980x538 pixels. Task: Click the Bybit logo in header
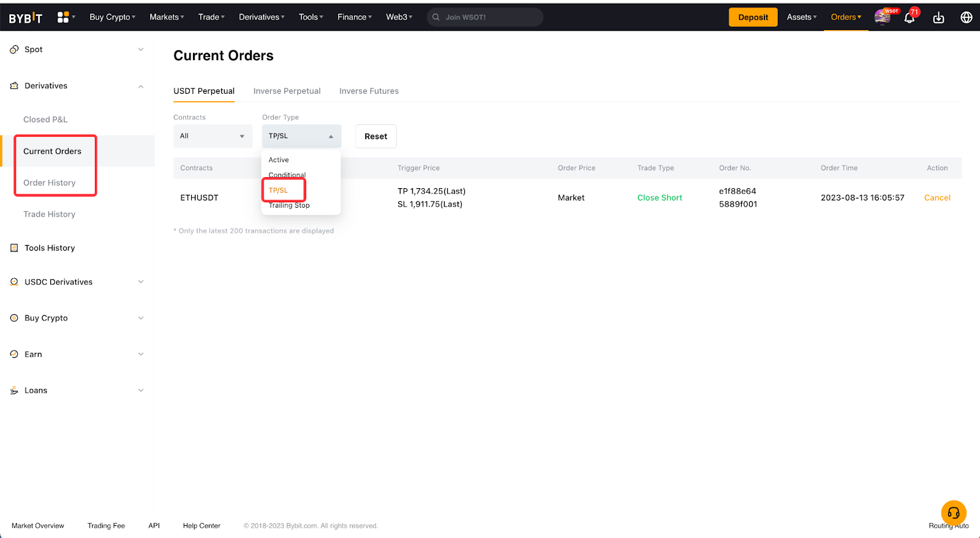26,18
